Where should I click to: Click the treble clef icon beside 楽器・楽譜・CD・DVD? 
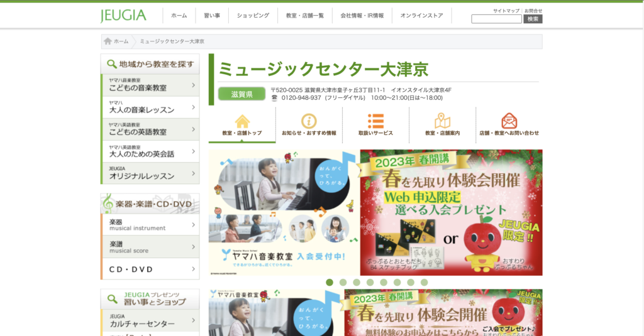(x=108, y=203)
